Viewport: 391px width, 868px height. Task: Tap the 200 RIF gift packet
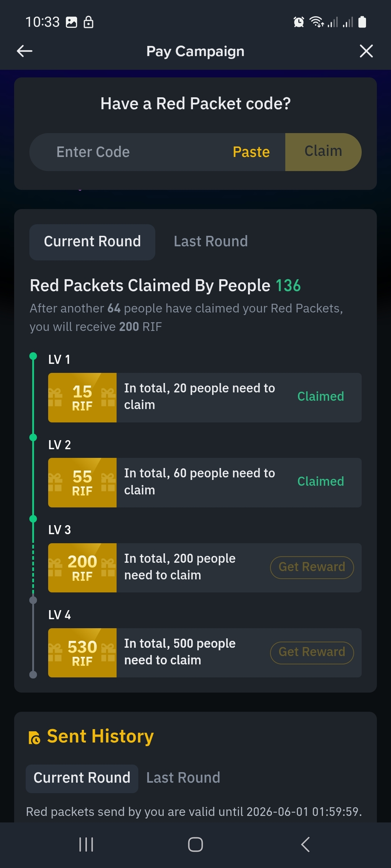83,568
